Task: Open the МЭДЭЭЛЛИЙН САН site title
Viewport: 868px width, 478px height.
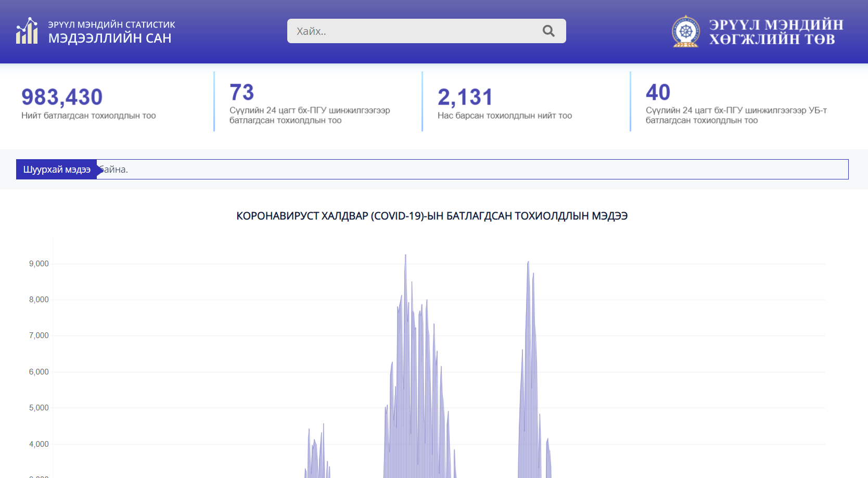Action: click(110, 38)
